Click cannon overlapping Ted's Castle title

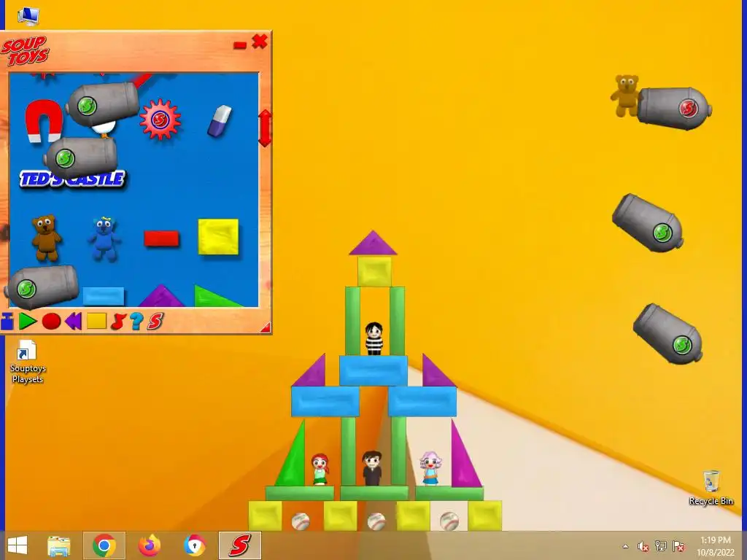(82, 157)
